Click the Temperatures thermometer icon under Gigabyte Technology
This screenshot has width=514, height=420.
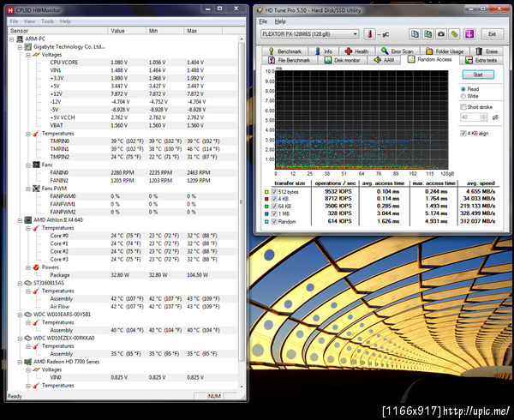click(36, 134)
